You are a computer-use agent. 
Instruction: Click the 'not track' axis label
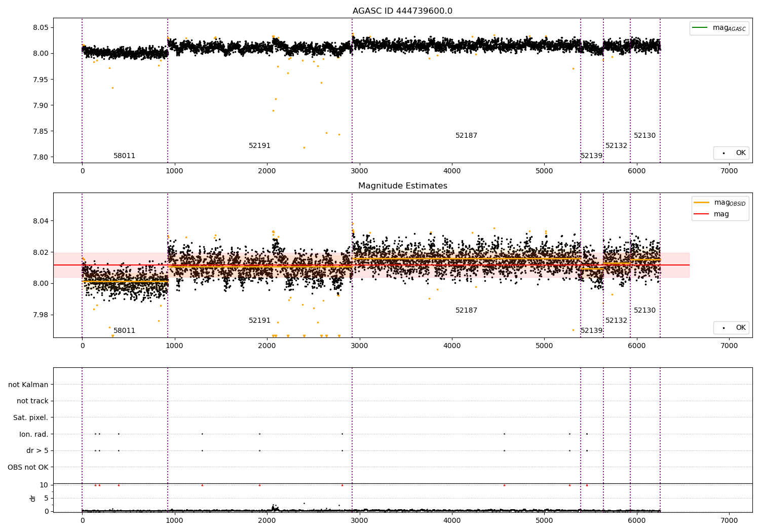(32, 401)
